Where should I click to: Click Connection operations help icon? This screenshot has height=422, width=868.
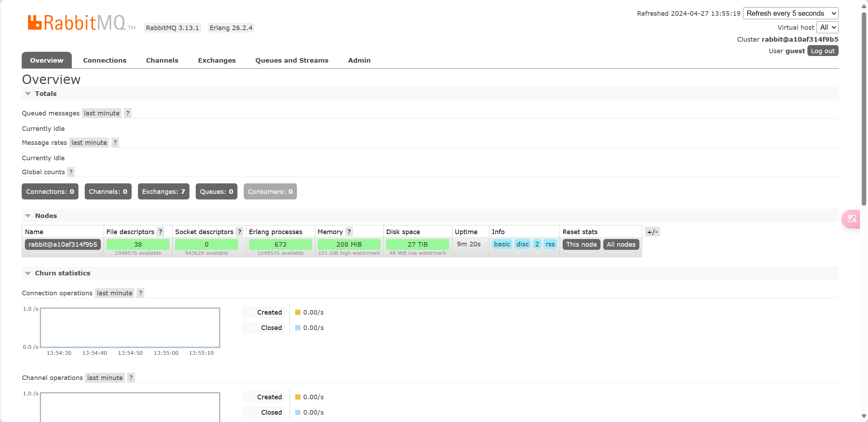[140, 293]
